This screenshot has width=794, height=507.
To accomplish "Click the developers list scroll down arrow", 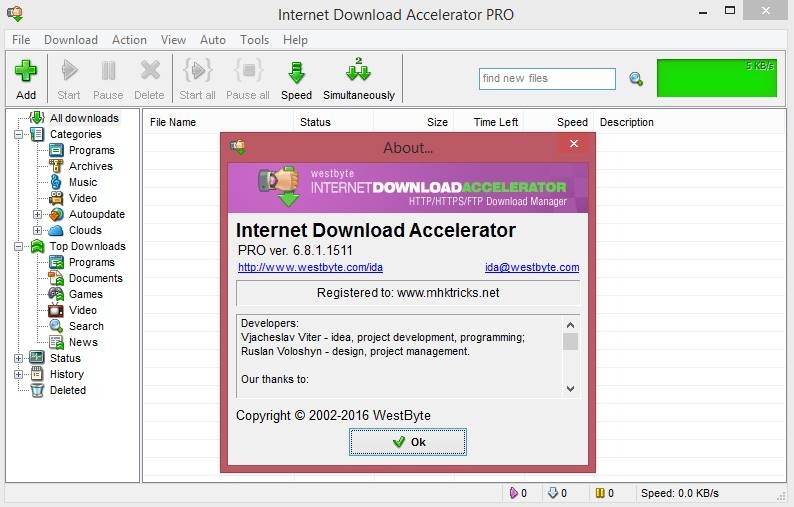I will pyautogui.click(x=570, y=389).
